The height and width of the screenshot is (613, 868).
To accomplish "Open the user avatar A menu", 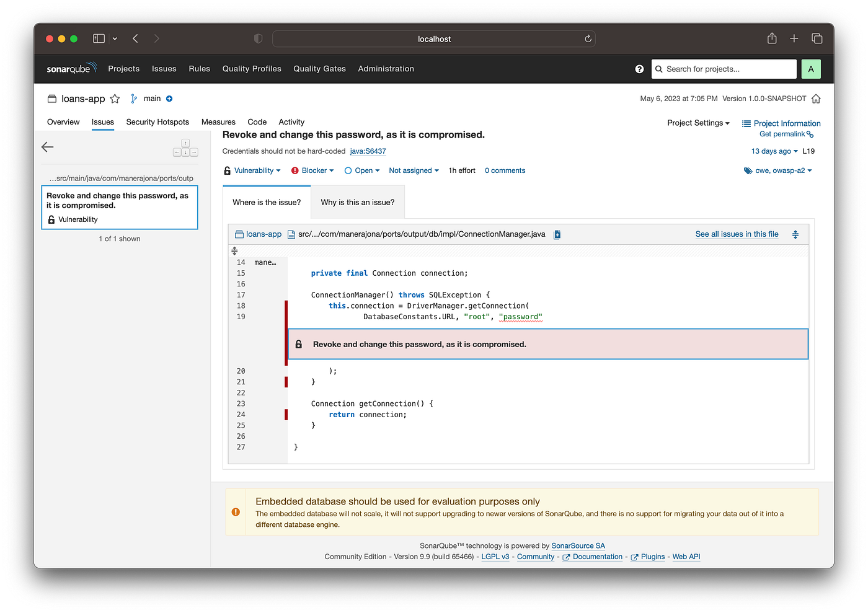I will click(x=811, y=69).
